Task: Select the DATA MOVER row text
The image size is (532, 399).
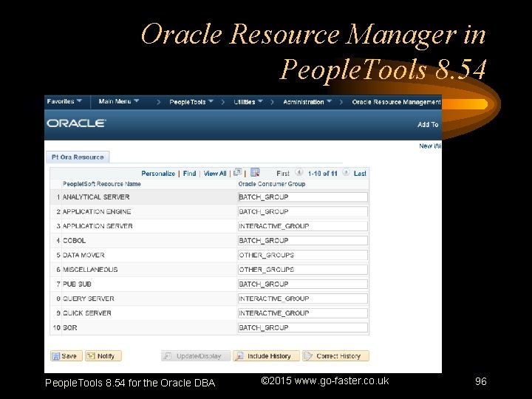Action: pyautogui.click(x=83, y=255)
